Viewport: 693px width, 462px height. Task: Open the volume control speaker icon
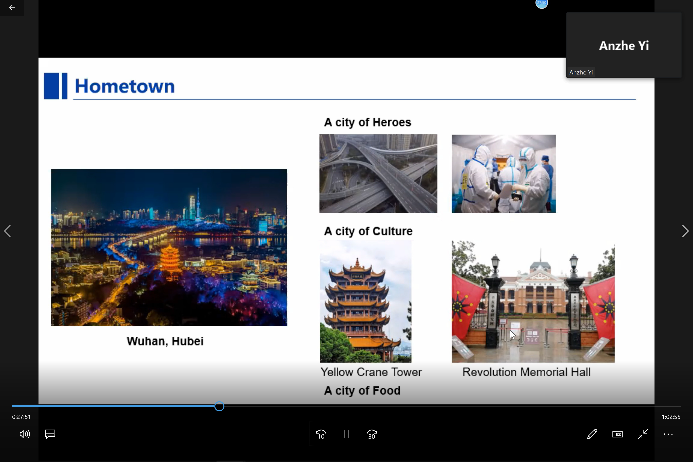coord(25,434)
